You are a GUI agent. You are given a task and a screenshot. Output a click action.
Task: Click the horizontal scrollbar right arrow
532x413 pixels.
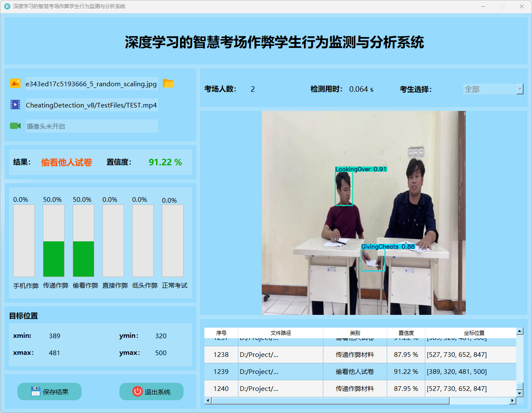512,401
